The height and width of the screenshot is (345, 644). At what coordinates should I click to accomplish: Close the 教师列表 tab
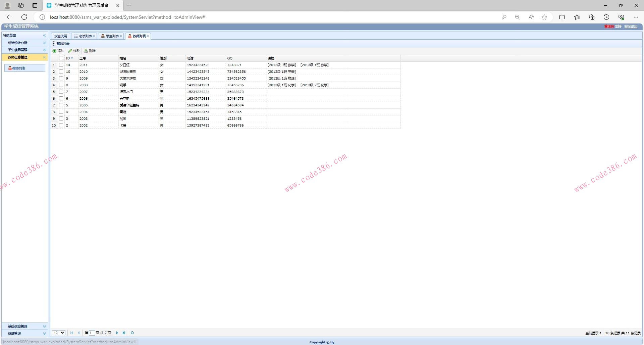click(x=148, y=36)
